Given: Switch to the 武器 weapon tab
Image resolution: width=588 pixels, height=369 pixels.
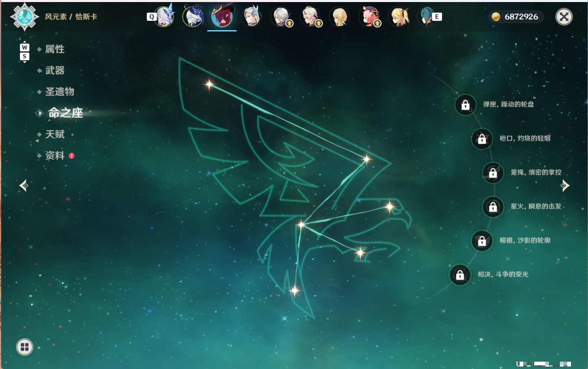Looking at the screenshot, I should point(55,71).
